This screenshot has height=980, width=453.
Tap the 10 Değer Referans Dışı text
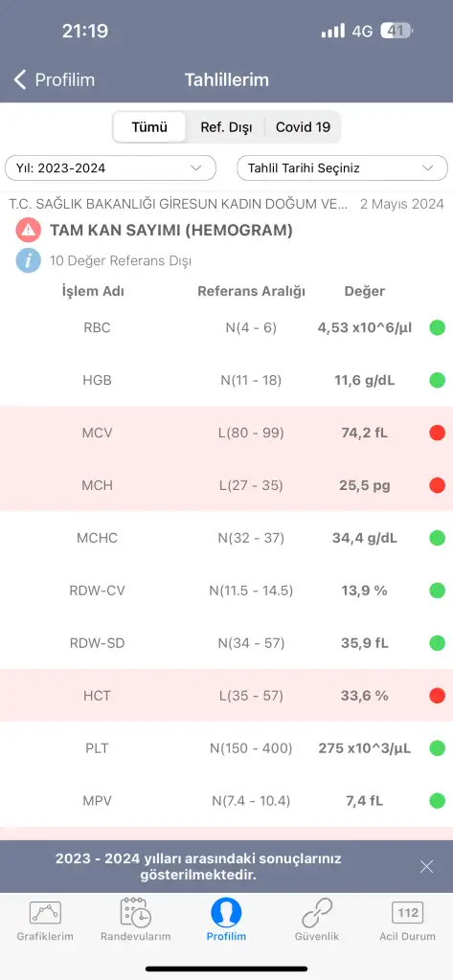(x=121, y=260)
